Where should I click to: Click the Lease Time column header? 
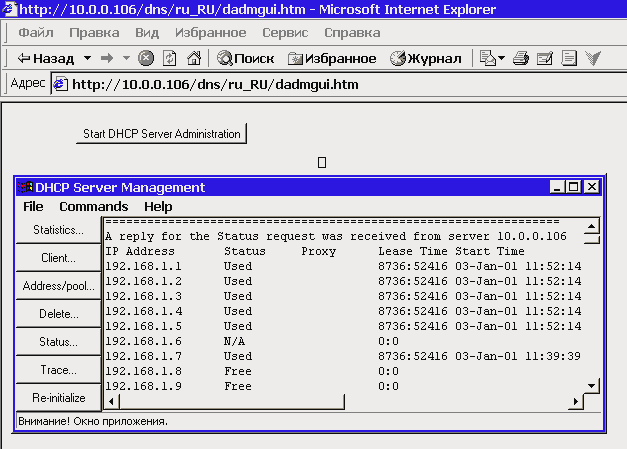[x=413, y=251]
